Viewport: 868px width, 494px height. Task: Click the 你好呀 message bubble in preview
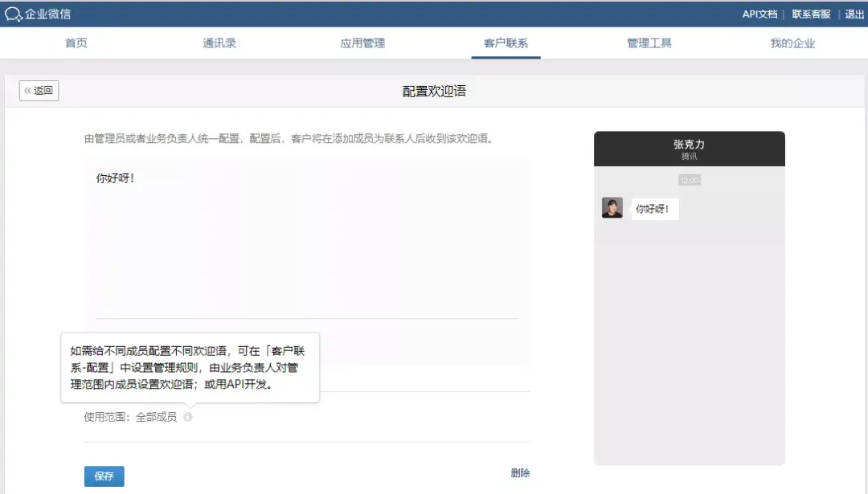pos(654,208)
